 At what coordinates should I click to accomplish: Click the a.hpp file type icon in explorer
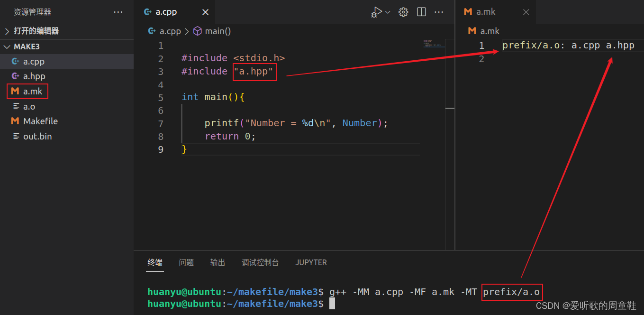click(15, 76)
